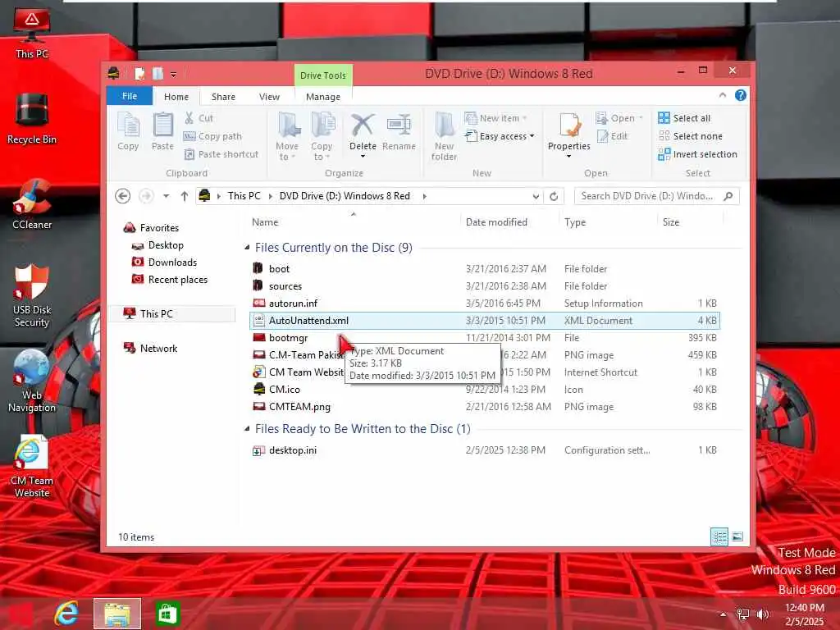The image size is (840, 630).
Task: Collapse Files Currently on the Disc group
Action: pyautogui.click(x=247, y=248)
